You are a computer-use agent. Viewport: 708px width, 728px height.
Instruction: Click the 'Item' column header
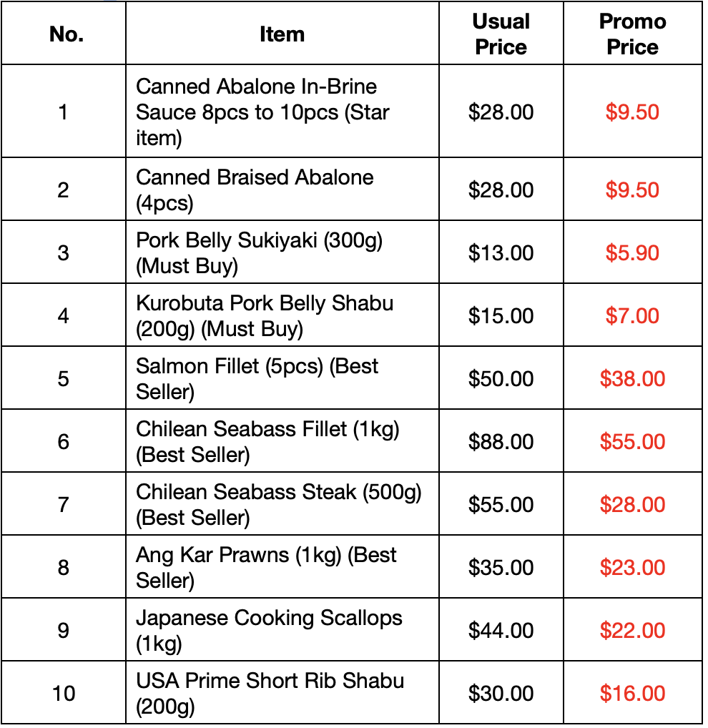point(282,34)
